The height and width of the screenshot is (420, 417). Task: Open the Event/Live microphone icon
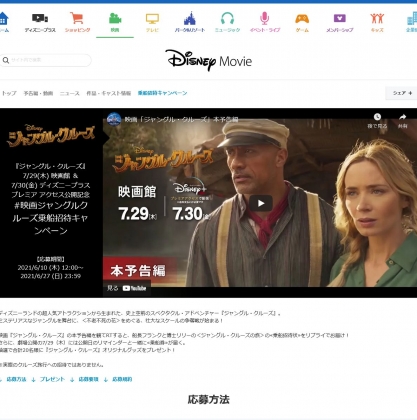click(x=265, y=18)
